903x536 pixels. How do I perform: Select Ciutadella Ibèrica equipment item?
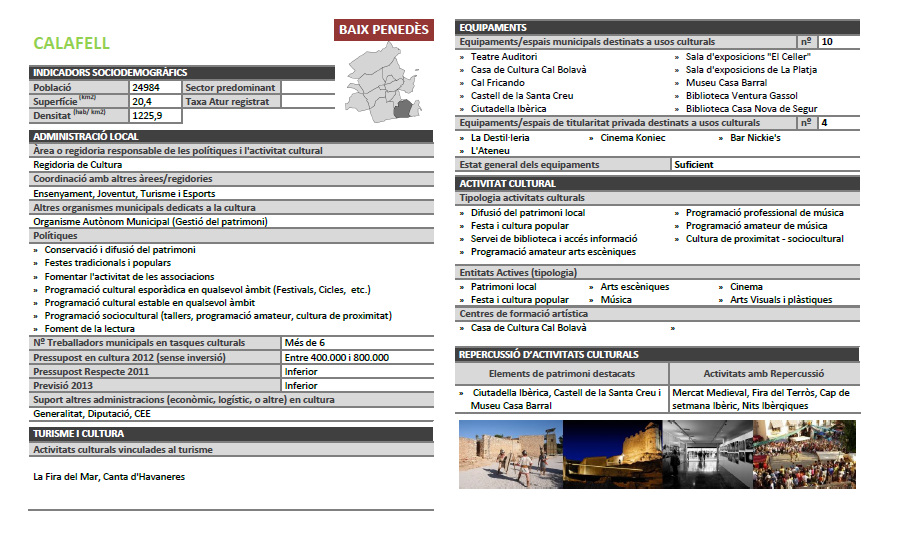508,109
